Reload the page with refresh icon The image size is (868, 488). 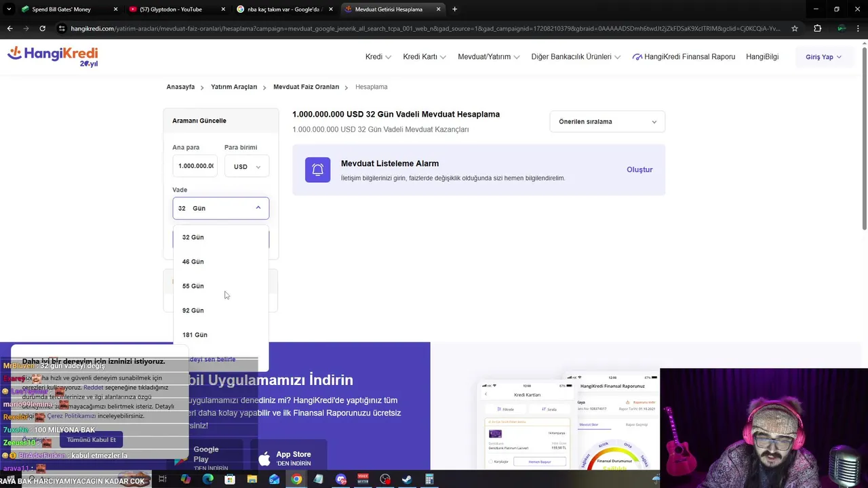(x=42, y=28)
